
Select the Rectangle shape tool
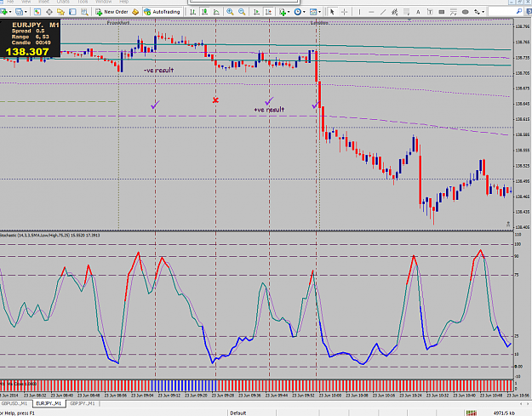coord(442,12)
